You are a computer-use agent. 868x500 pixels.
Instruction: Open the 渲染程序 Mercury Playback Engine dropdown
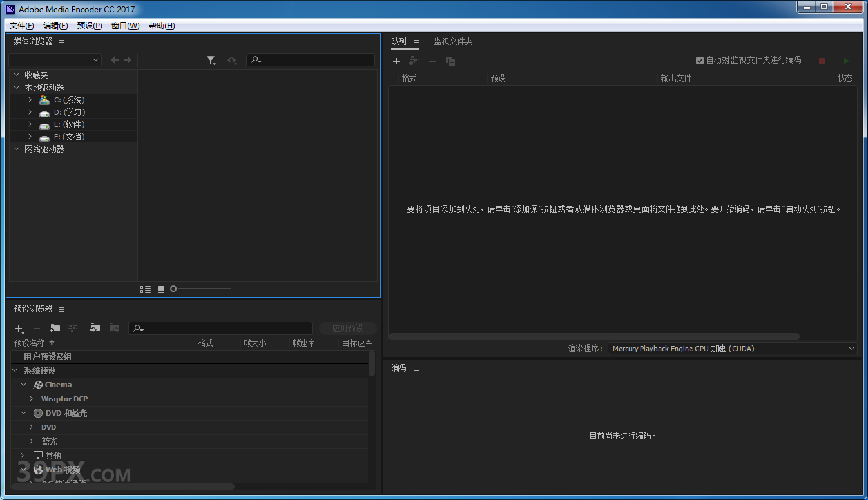click(733, 349)
